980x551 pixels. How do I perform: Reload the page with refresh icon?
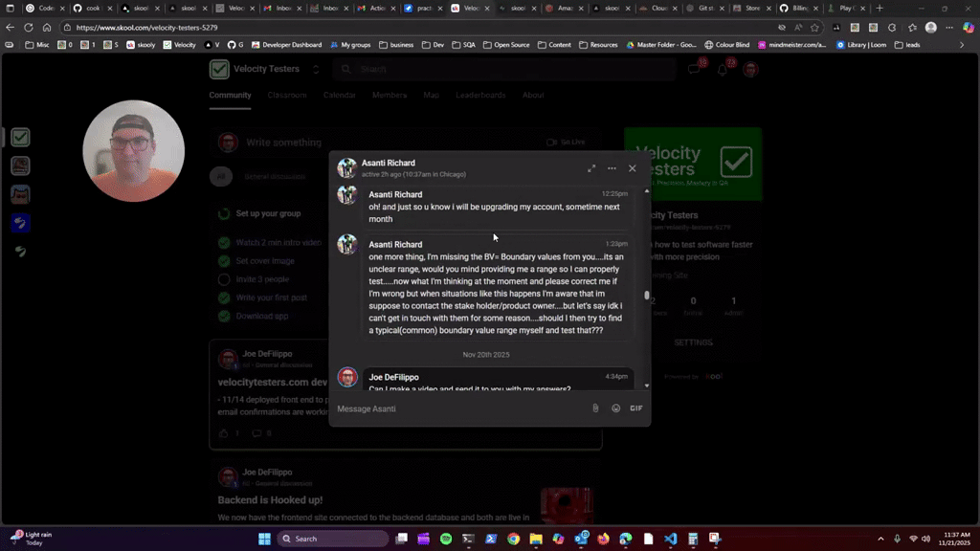[28, 28]
